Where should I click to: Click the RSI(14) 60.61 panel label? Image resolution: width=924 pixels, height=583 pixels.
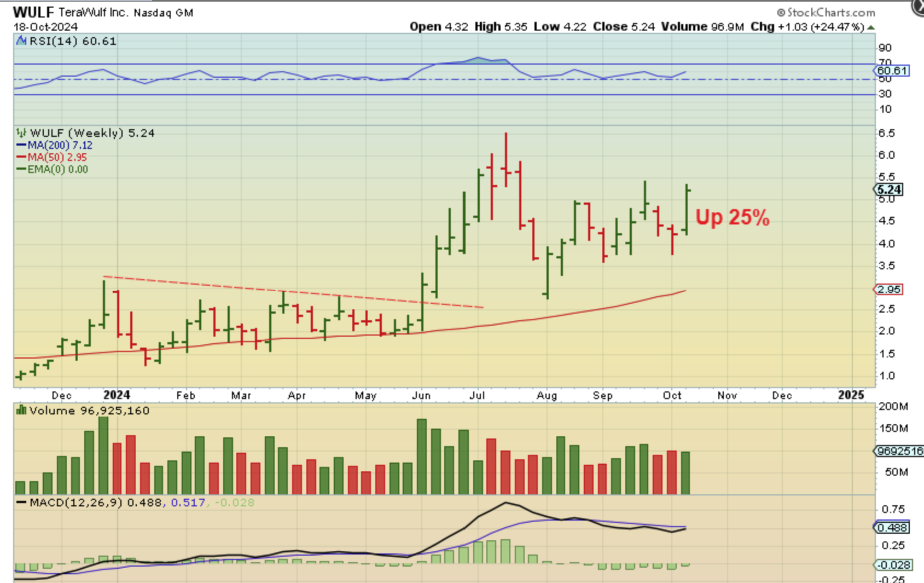point(73,41)
